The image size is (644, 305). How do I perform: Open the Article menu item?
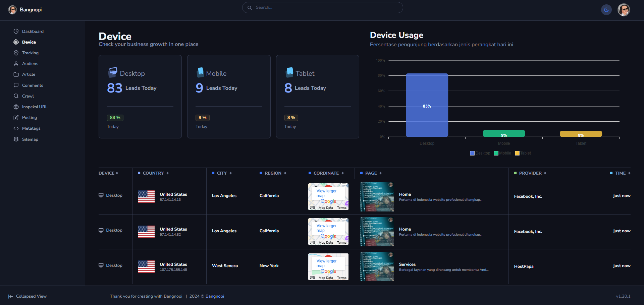tap(29, 74)
